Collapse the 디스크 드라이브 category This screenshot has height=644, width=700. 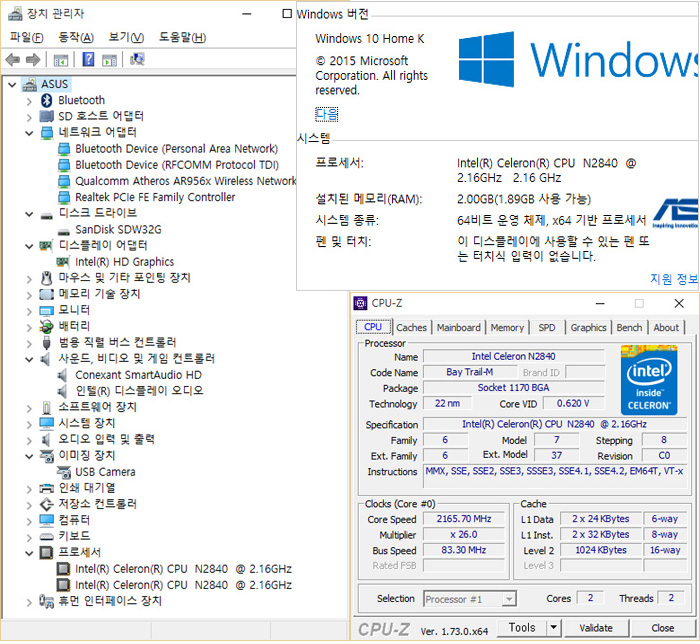click(x=29, y=214)
